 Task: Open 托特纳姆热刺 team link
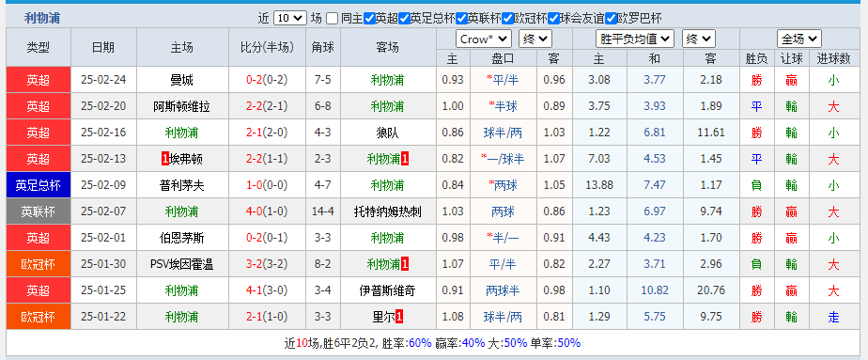tap(387, 211)
